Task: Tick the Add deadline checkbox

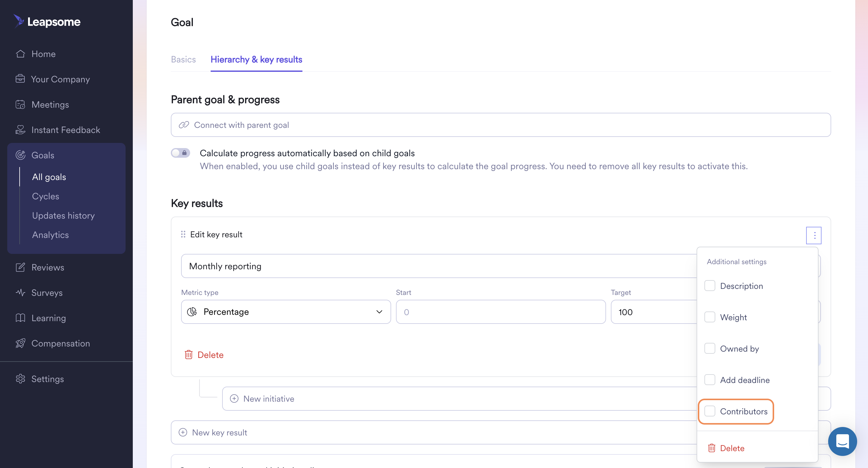Action: point(710,380)
